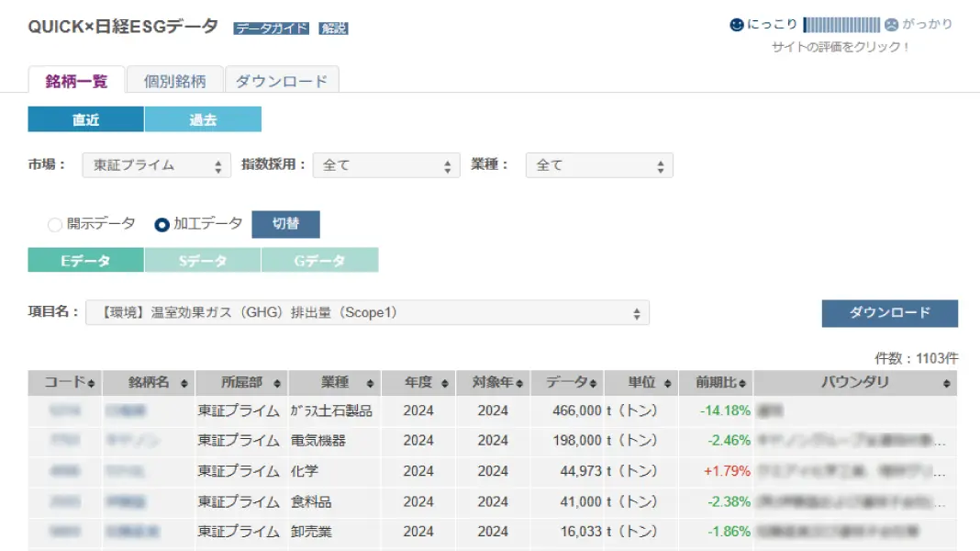Sort by 単位 column arrows
Image resolution: width=980 pixels, height=551 pixels.
point(667,383)
